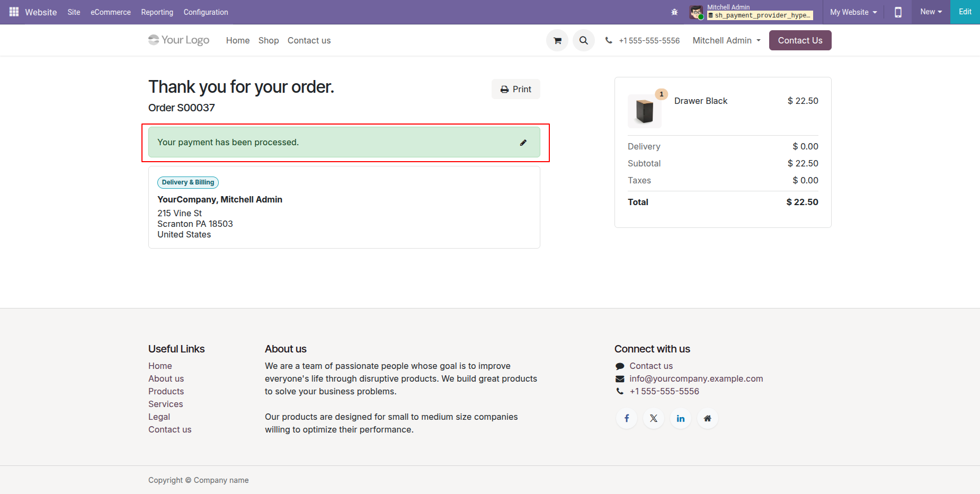Image resolution: width=980 pixels, height=494 pixels.
Task: Click the Drawer Black product thumbnail
Action: [644, 111]
